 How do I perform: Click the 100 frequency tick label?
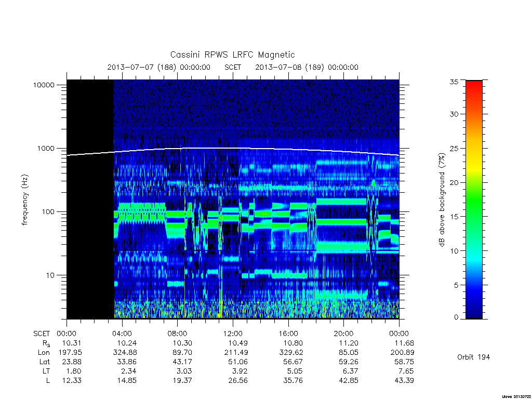tap(48, 212)
